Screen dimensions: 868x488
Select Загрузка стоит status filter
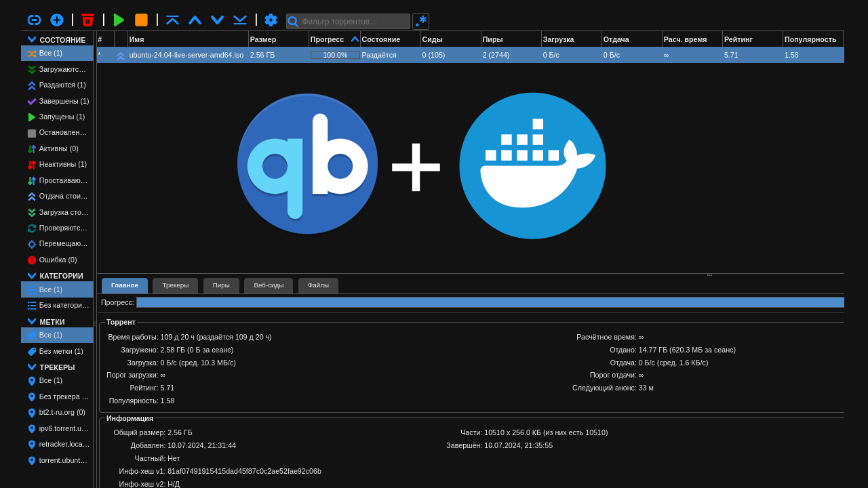pos(57,212)
